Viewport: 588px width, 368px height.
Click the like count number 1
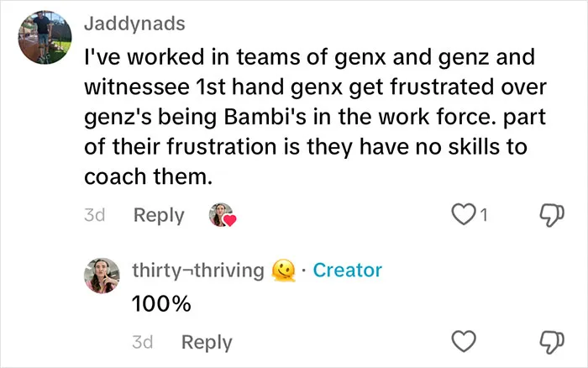(x=484, y=215)
